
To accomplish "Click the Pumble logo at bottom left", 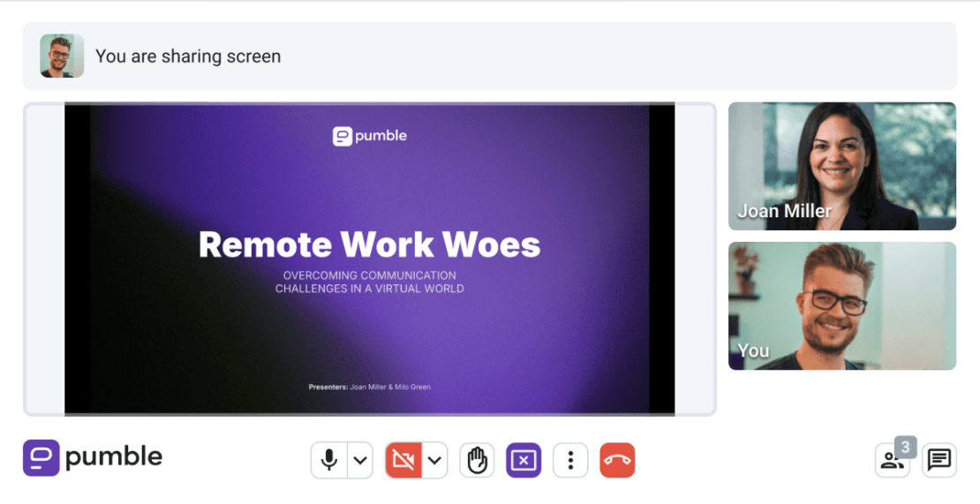I will (93, 457).
